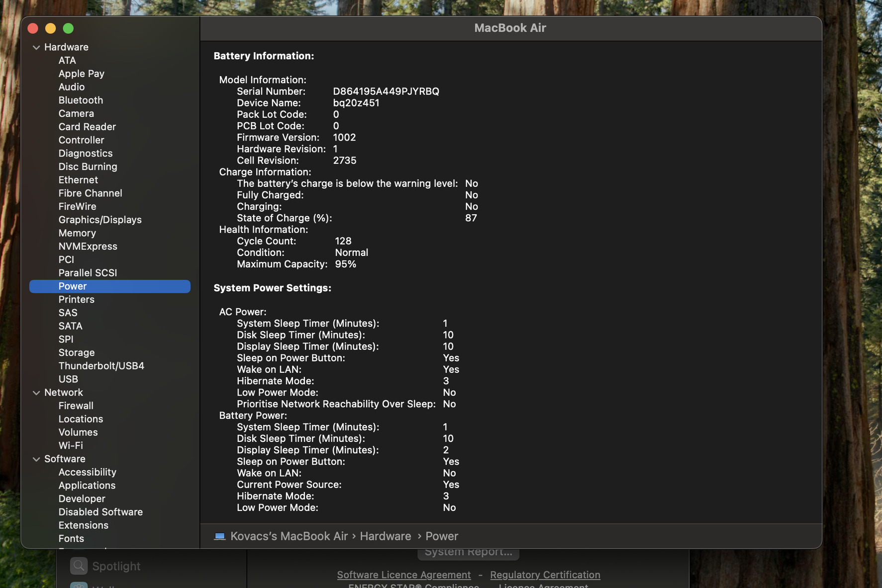Click Kovacs's MacBook Air in path bar
Viewport: 882px width, 588px height.
pos(289,536)
